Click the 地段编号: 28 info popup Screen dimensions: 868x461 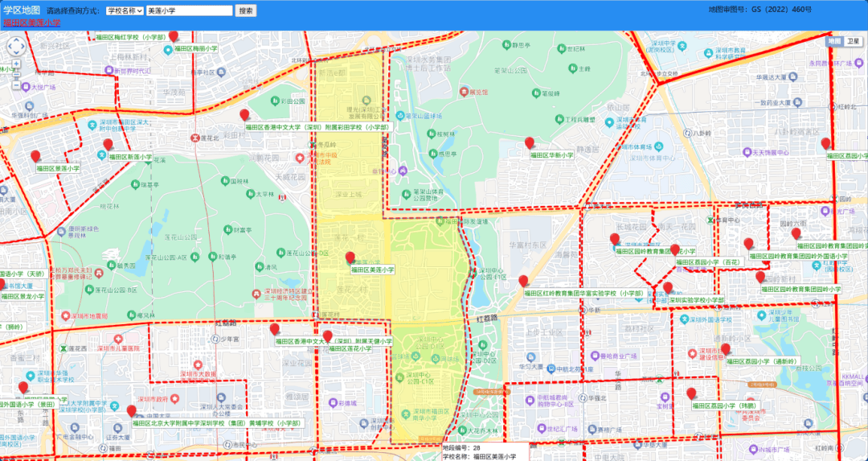click(485, 451)
